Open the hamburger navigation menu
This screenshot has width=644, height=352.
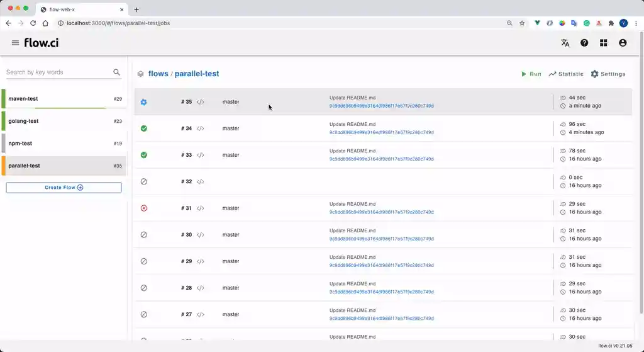[15, 43]
